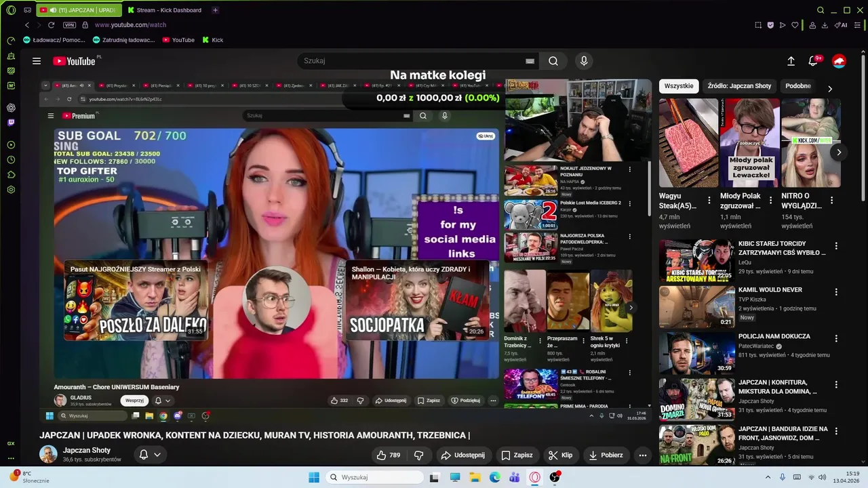The width and height of the screenshot is (868, 488).
Task: Open Twitch panel in the sidebar
Action: tap(11, 123)
